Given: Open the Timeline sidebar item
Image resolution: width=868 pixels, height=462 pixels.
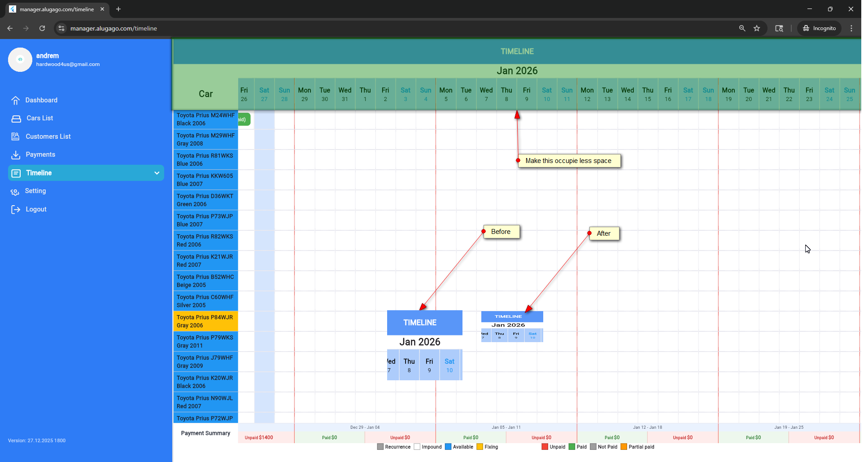Looking at the screenshot, I should pos(39,173).
